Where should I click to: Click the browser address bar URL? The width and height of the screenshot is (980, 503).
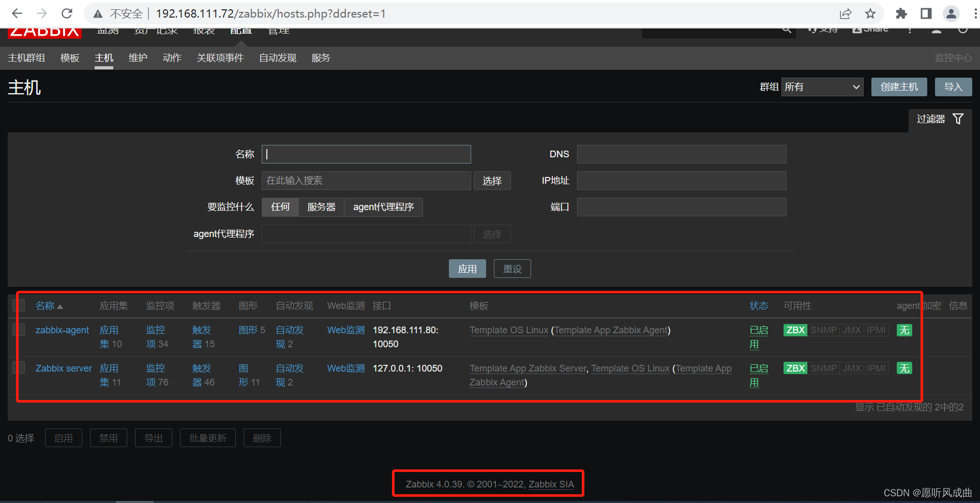[270, 14]
